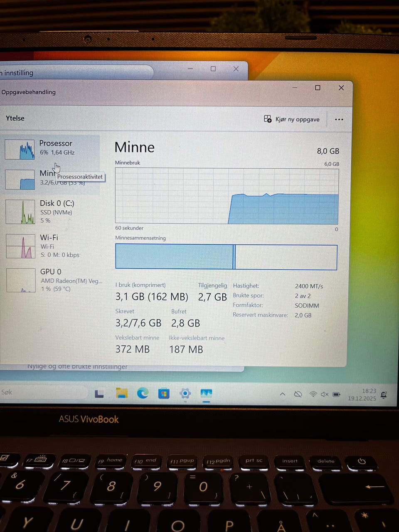Open the three-dot more options menu
Viewport: 399px width, 532px height.
[339, 120]
